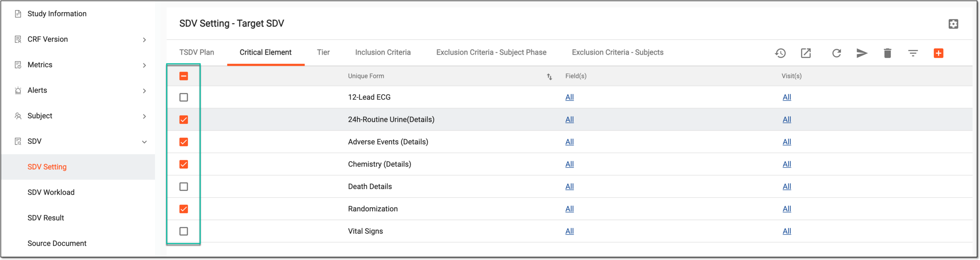Click the delete trash icon

[x=887, y=53]
